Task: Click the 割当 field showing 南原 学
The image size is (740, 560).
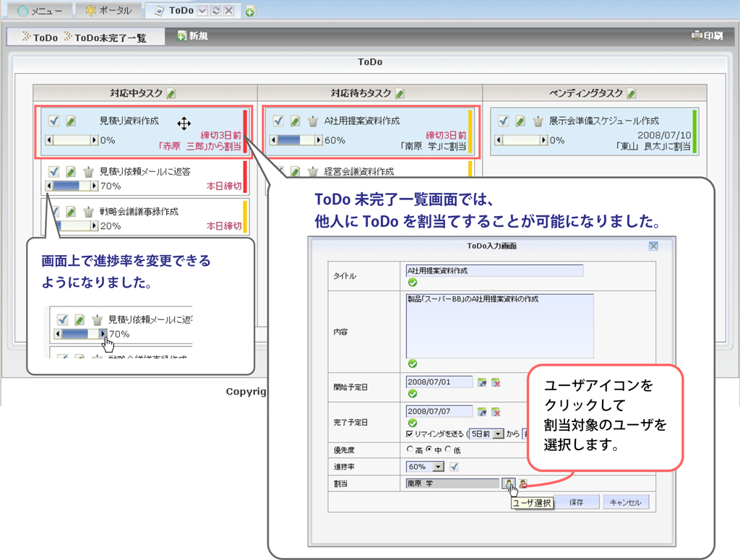Action: click(452, 483)
